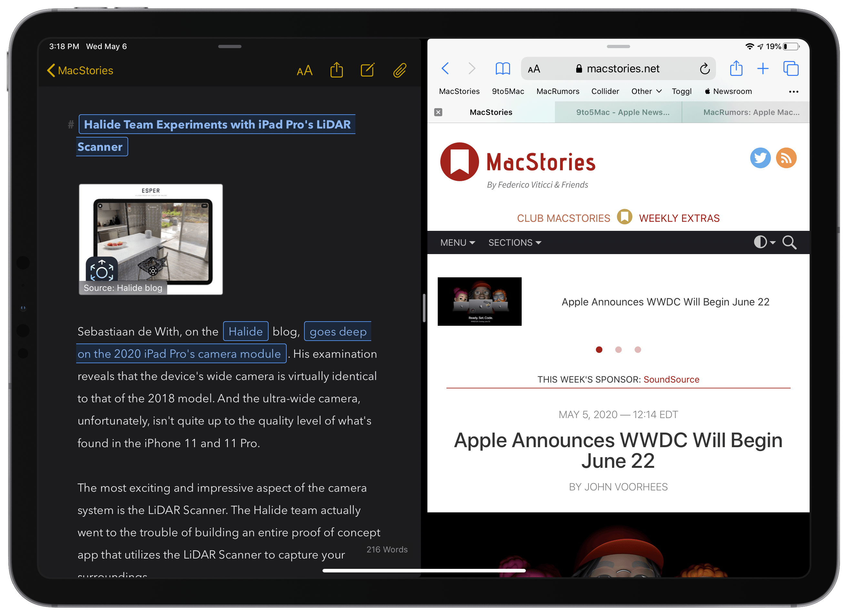Open MacStories Twitter icon
Image resolution: width=849 pixels, height=616 pixels.
pos(760,158)
